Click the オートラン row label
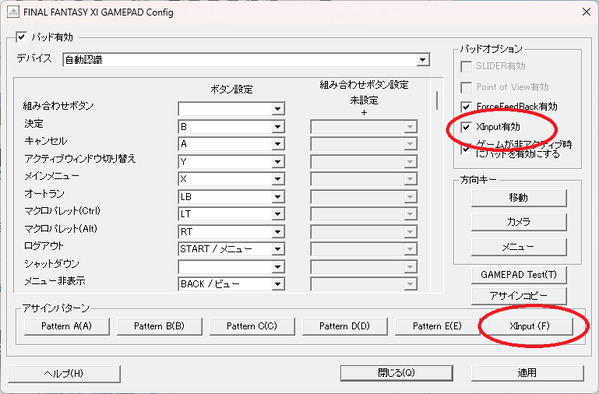The height and width of the screenshot is (394, 599). tap(44, 194)
